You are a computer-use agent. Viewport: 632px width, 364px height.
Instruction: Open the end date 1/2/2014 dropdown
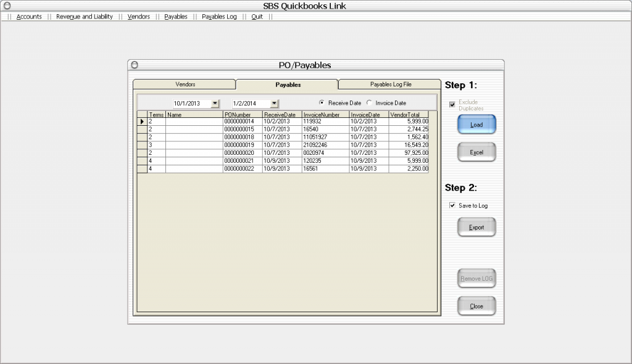click(275, 102)
